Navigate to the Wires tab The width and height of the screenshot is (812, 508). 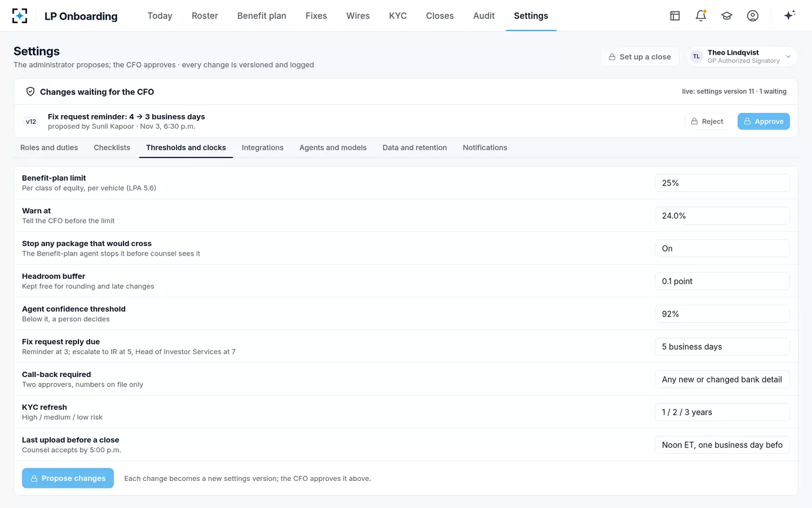pyautogui.click(x=358, y=16)
